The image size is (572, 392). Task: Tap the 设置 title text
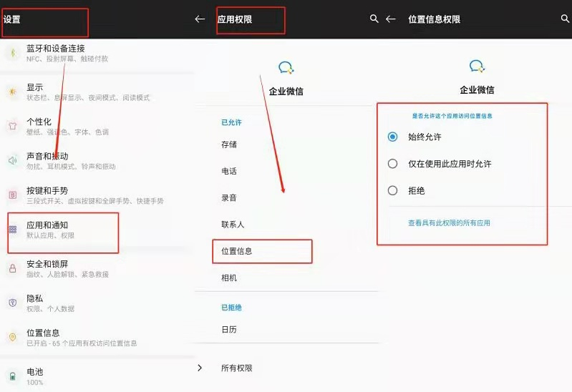click(11, 19)
